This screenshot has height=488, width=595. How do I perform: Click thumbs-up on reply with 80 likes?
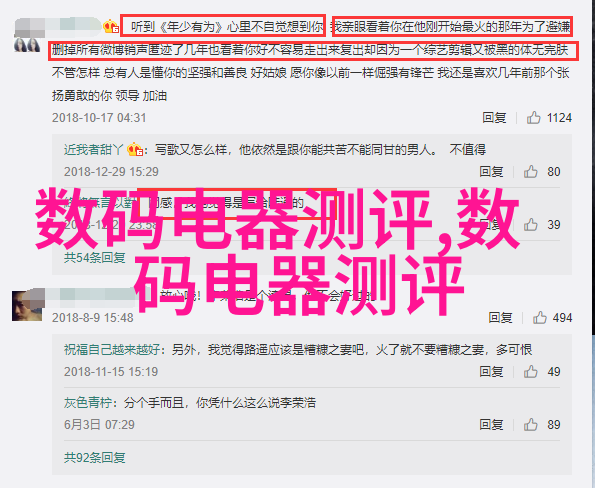(x=530, y=172)
